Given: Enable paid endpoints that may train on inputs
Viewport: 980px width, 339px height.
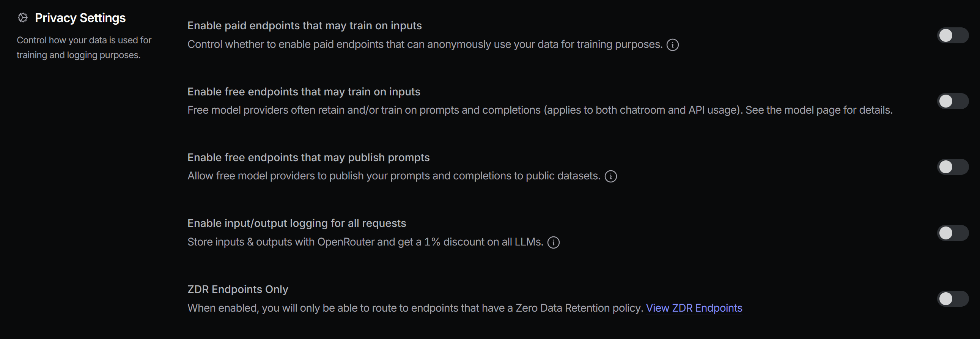Looking at the screenshot, I should pyautogui.click(x=952, y=35).
